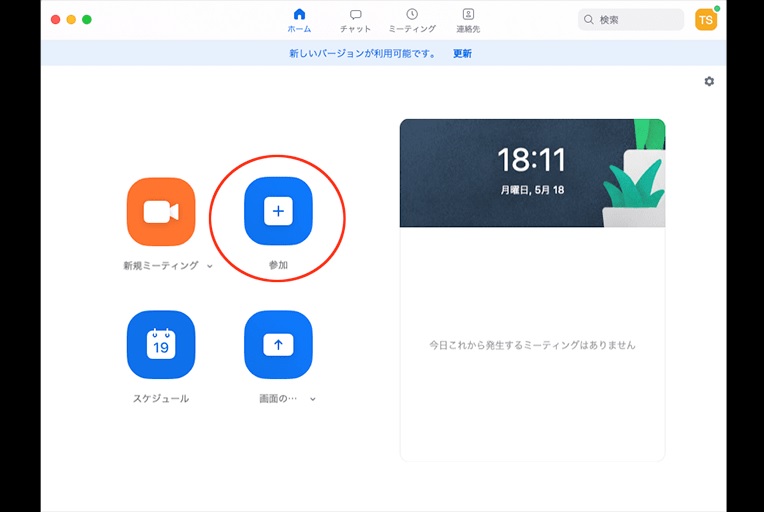Expand the 画面の… share options arrow
This screenshot has width=764, height=512.
coord(313,399)
